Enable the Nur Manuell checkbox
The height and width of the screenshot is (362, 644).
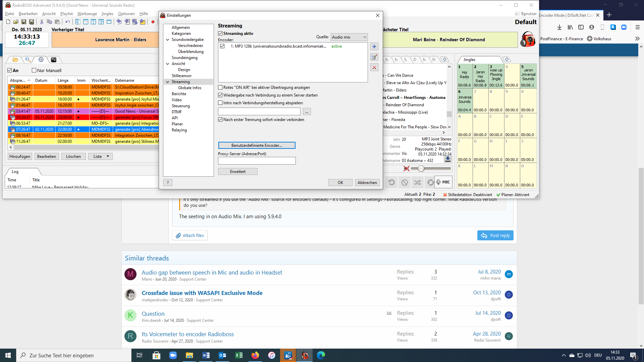(x=34, y=70)
